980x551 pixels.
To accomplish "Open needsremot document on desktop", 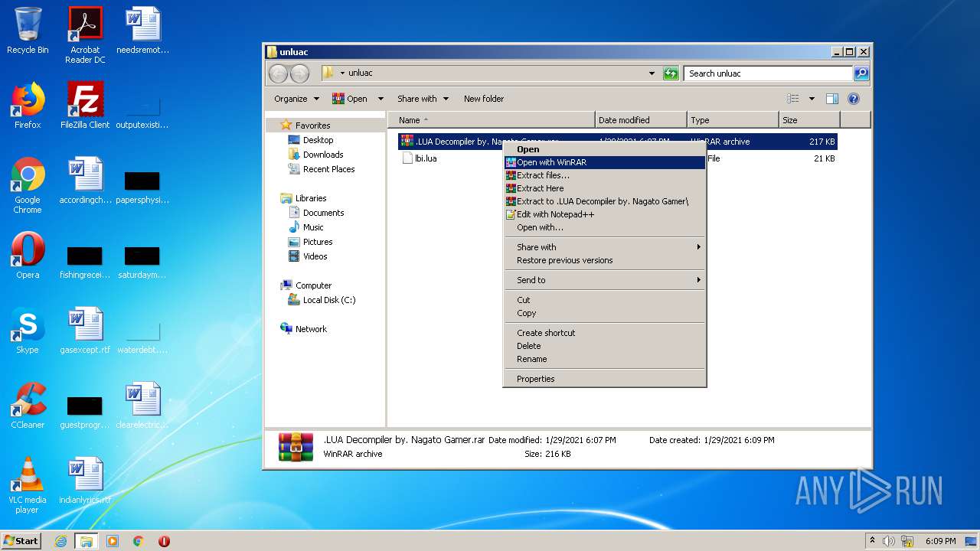I will (x=142, y=31).
